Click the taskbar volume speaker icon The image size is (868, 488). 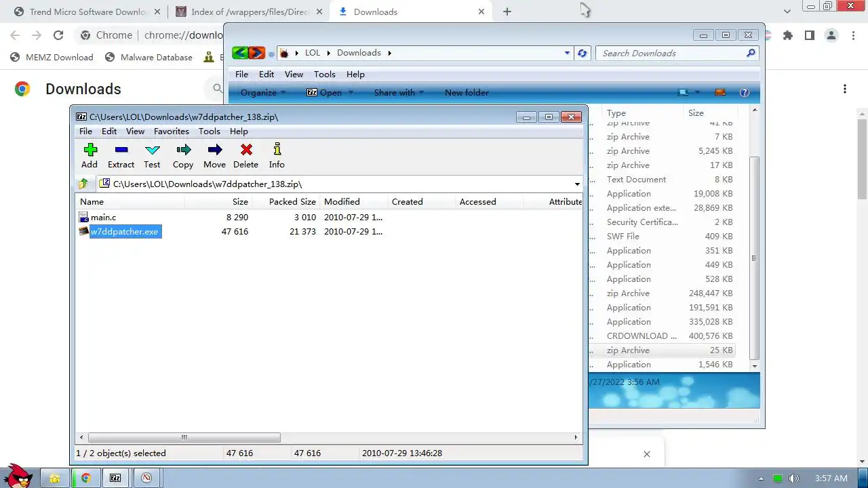click(x=794, y=479)
